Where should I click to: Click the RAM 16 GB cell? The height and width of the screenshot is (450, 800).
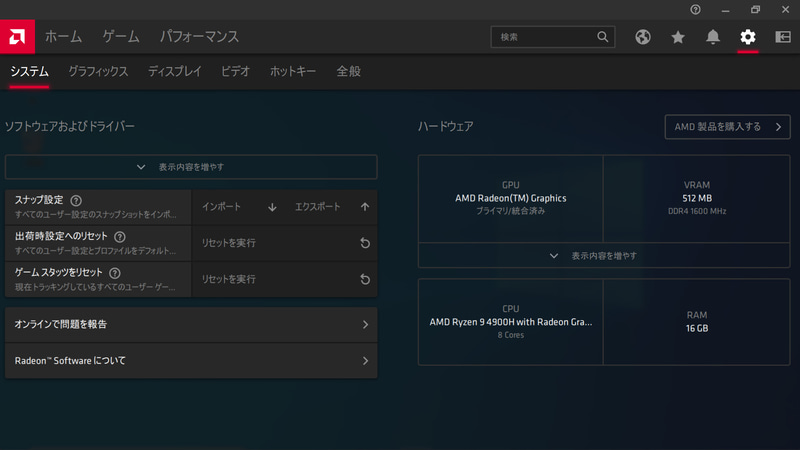tap(697, 322)
